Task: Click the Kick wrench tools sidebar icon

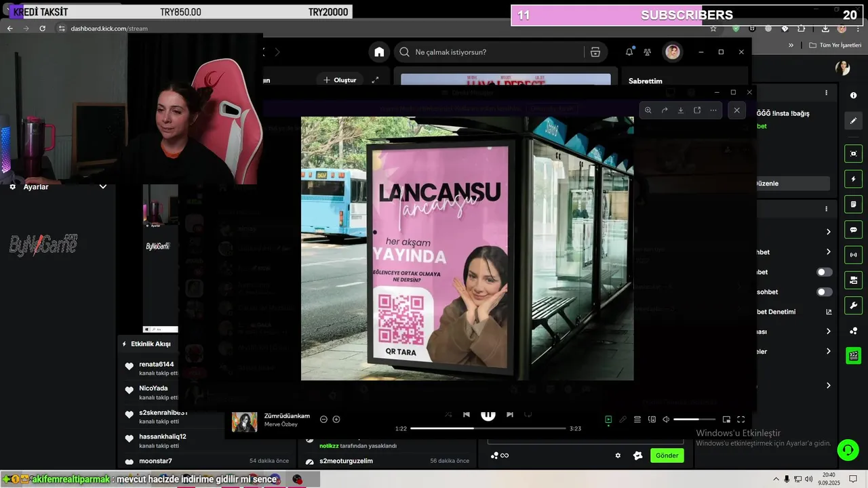Action: point(854,305)
